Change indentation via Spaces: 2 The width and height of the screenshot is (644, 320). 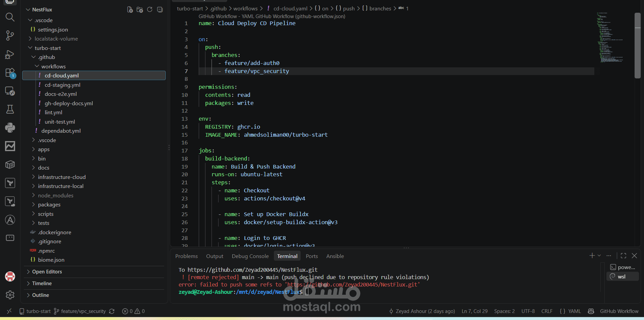tap(504, 311)
